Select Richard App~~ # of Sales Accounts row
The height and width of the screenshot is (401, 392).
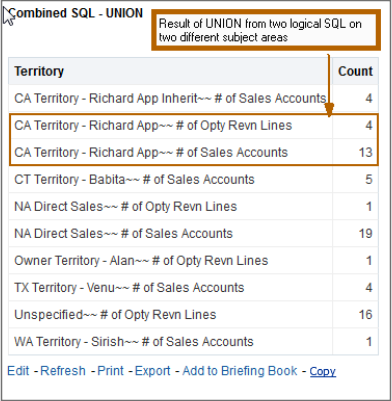[193, 152]
